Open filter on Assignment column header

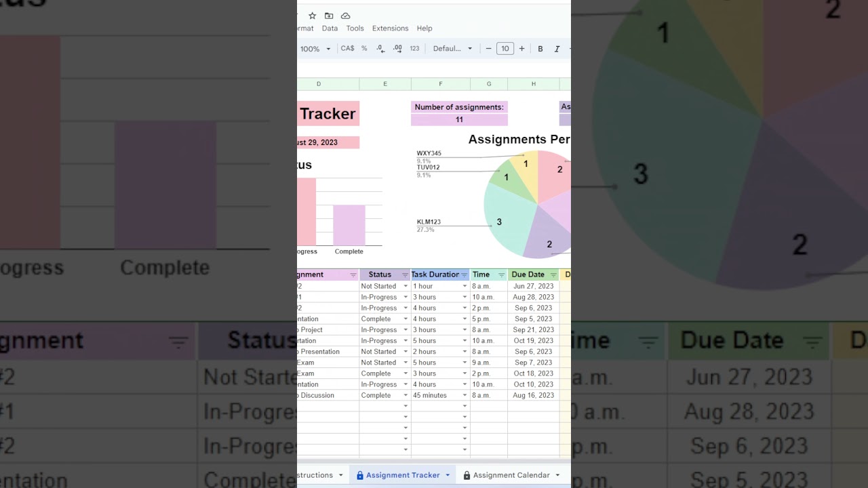(353, 275)
